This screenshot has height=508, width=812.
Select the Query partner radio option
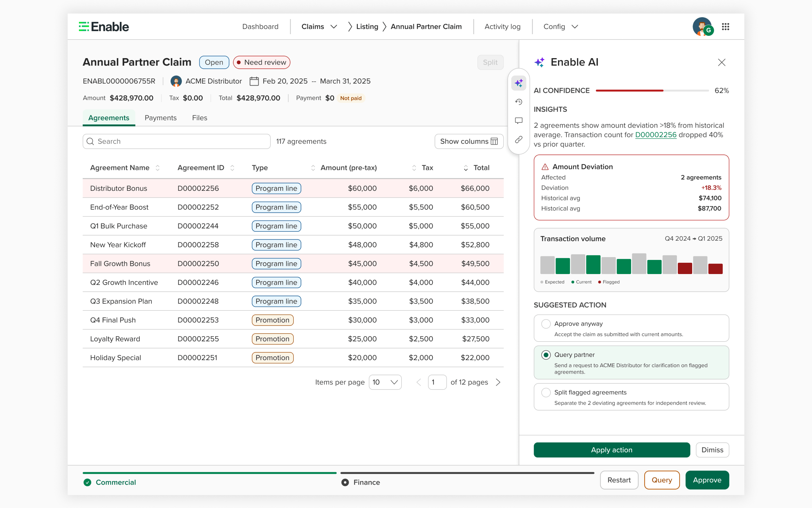pos(546,355)
